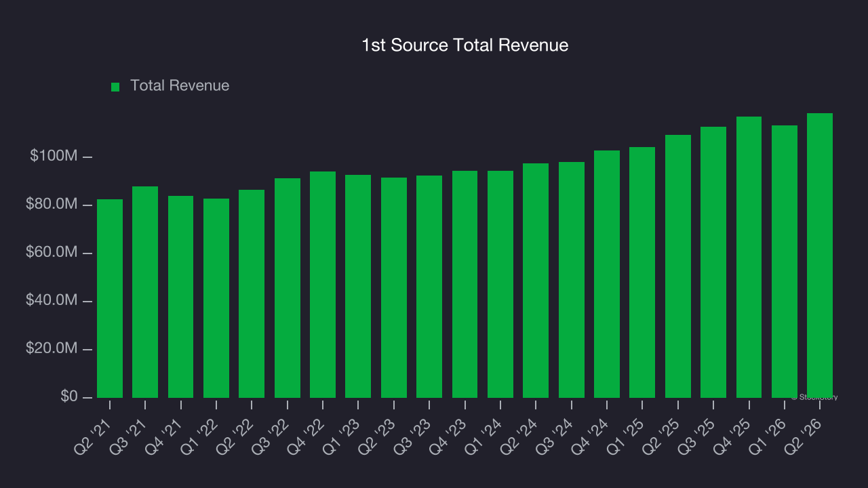Click the Q4 '25 revenue bar
This screenshot has height=488, width=868.
(x=749, y=257)
